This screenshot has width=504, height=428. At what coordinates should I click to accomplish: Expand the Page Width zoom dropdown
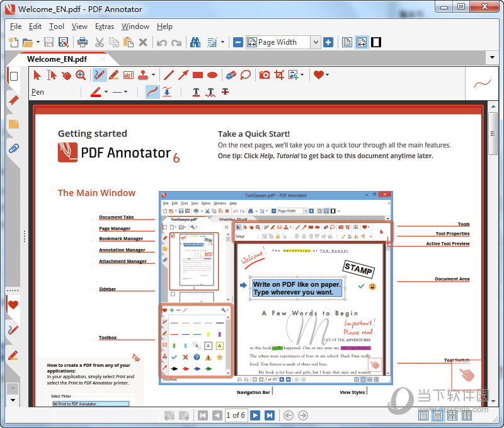coord(316,42)
